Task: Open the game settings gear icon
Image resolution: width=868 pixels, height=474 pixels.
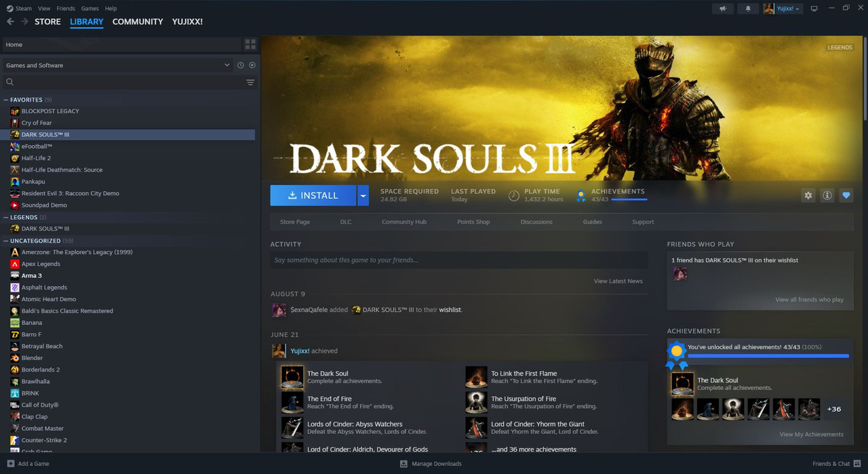Action: click(808, 195)
